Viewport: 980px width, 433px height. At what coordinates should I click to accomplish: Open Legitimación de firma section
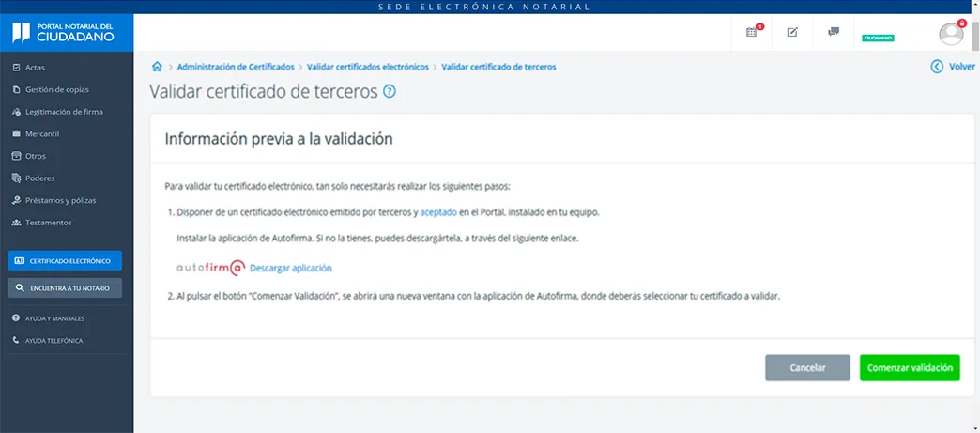click(64, 112)
